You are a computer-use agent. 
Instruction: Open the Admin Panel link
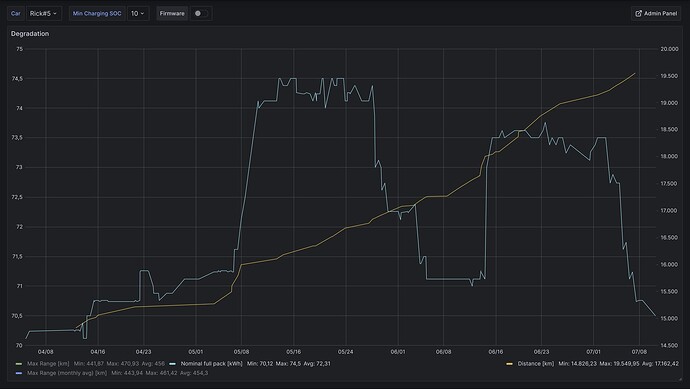click(656, 14)
